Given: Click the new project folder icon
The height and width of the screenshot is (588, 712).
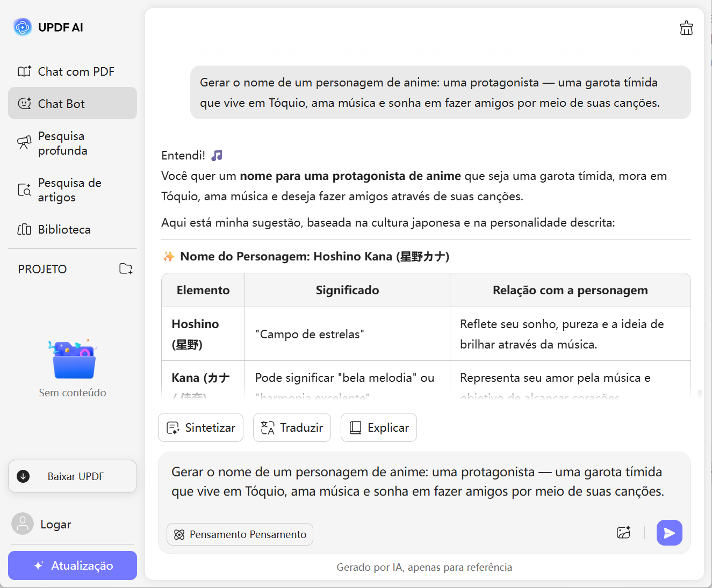Looking at the screenshot, I should [126, 268].
